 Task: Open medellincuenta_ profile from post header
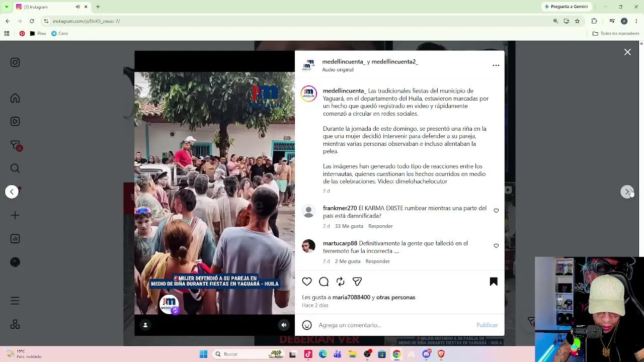point(343,62)
